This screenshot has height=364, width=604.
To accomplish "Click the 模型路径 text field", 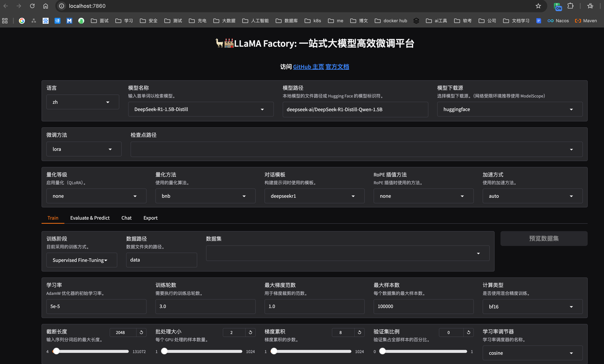I will tap(355, 110).
